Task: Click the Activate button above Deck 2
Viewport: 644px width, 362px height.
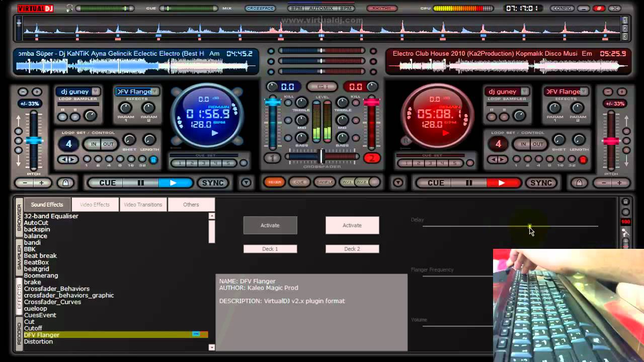Action: click(x=352, y=225)
